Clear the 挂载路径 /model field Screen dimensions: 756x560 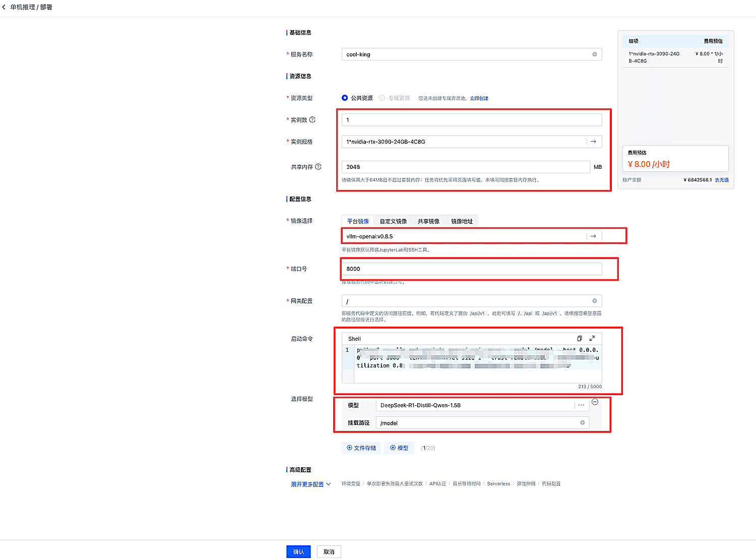click(582, 423)
